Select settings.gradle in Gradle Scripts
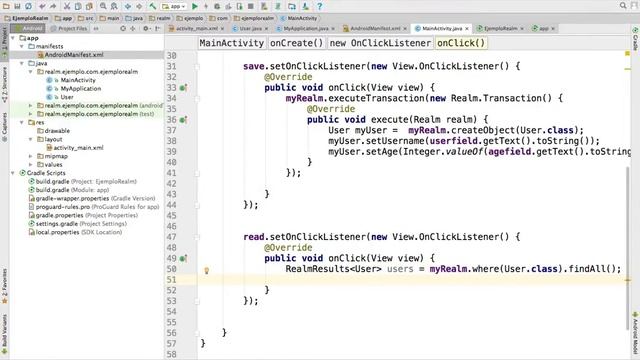The image size is (640, 360). (x=77, y=224)
